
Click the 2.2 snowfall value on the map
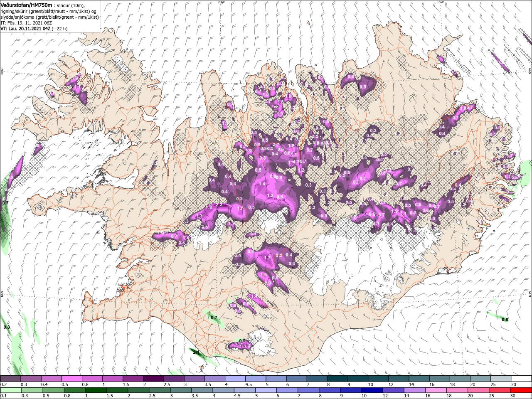point(220,205)
